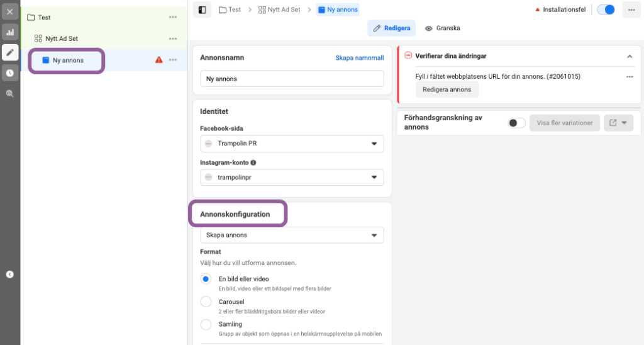Open the more options button at top right
Screen dimensions: 644x345
(631, 10)
